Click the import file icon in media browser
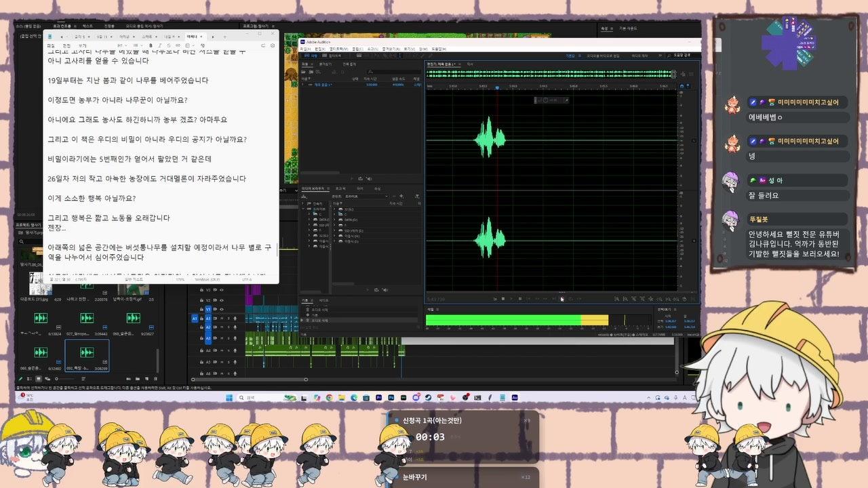 pos(303,197)
